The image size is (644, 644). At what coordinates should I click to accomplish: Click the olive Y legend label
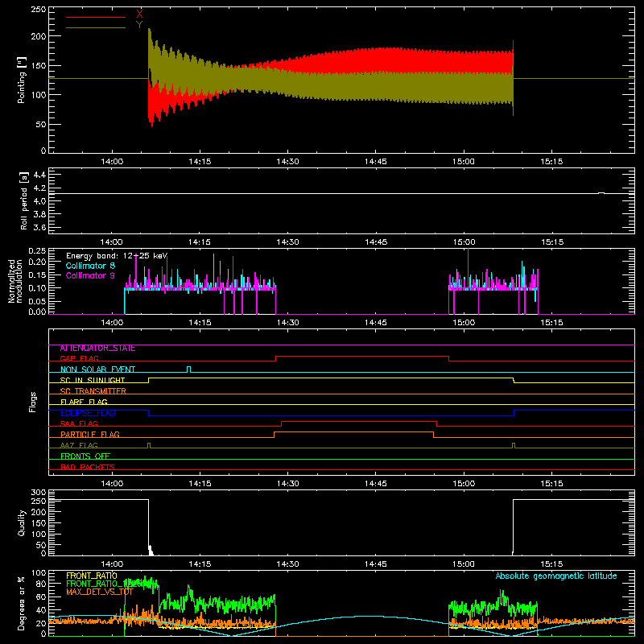(139, 25)
